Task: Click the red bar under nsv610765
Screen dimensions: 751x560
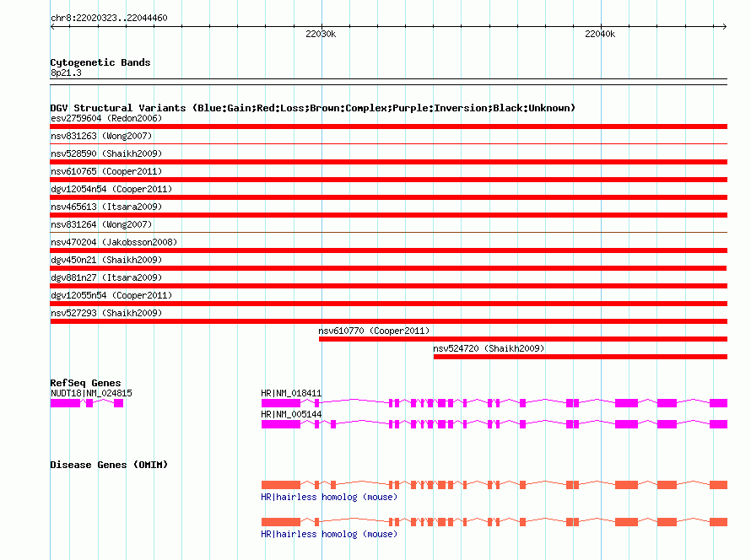Action: 388,180
